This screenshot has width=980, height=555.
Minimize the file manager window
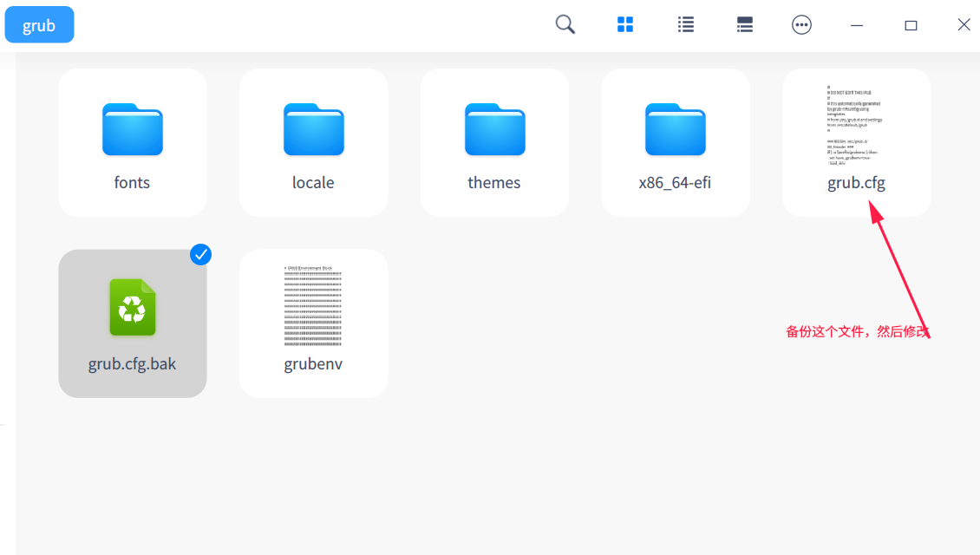coord(857,25)
